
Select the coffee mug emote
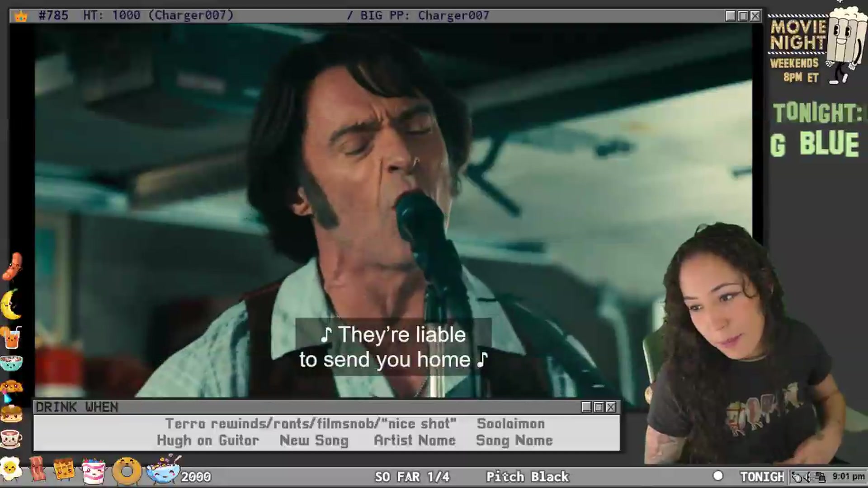[x=11, y=438]
